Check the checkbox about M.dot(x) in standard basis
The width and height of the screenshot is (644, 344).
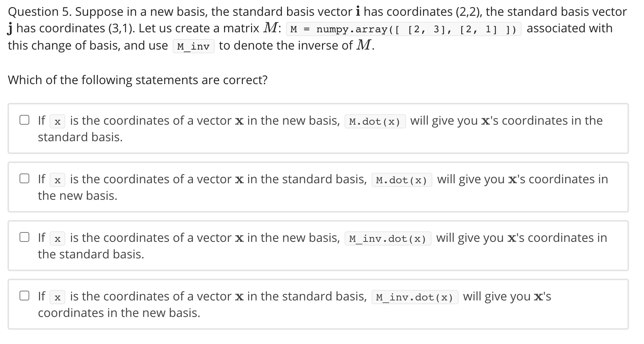tap(24, 178)
